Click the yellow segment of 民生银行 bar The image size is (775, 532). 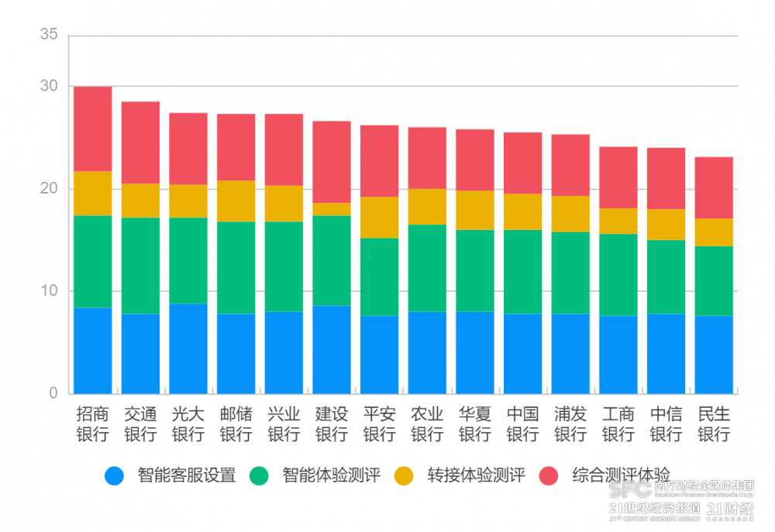714,232
